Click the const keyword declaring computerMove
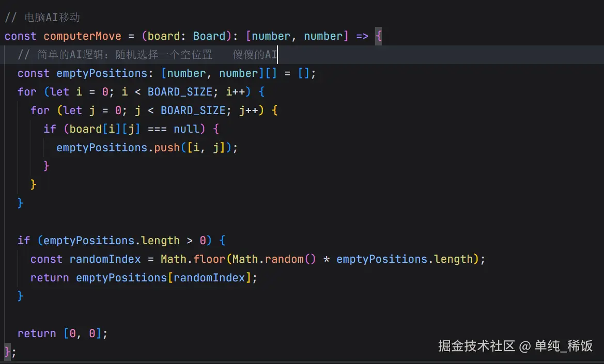 (x=20, y=36)
